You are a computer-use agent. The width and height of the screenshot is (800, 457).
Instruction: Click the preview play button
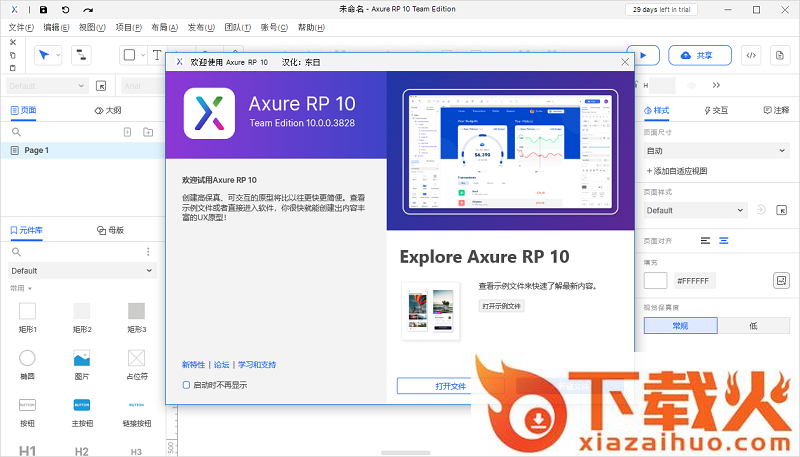tap(643, 55)
